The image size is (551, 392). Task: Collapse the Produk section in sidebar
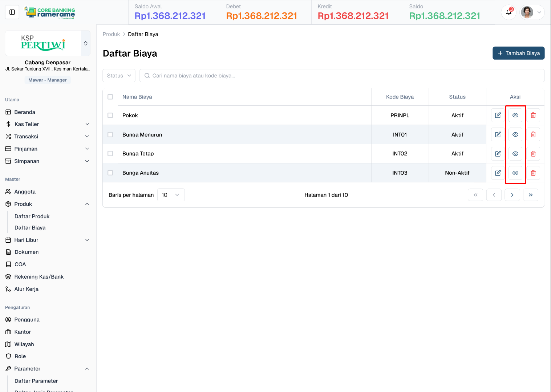tap(87, 204)
